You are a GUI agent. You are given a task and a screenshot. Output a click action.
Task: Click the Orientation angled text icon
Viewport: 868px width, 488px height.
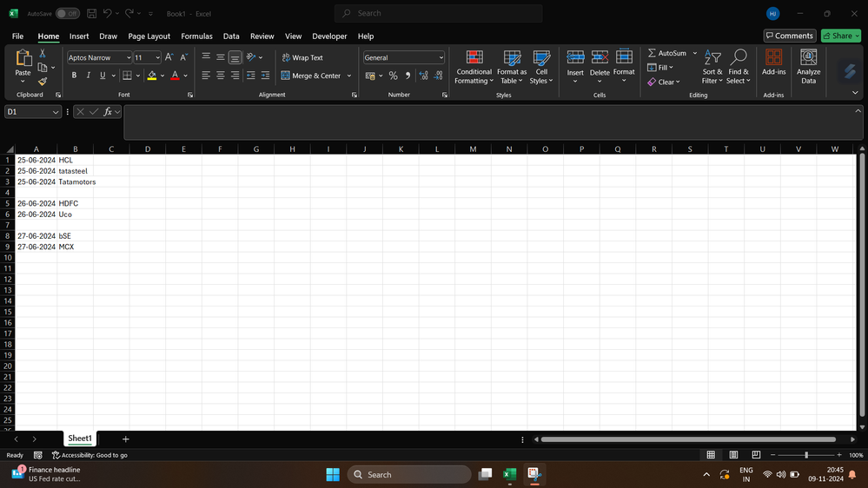tap(251, 57)
